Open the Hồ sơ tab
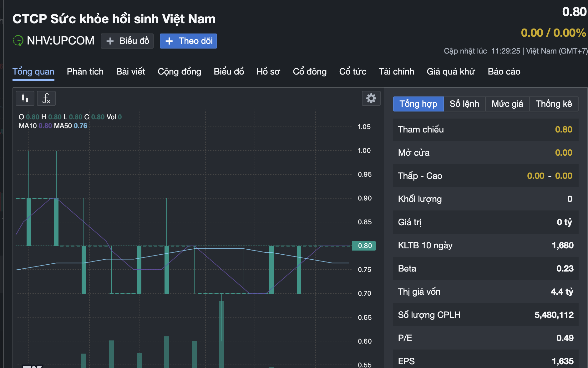 pyautogui.click(x=268, y=71)
